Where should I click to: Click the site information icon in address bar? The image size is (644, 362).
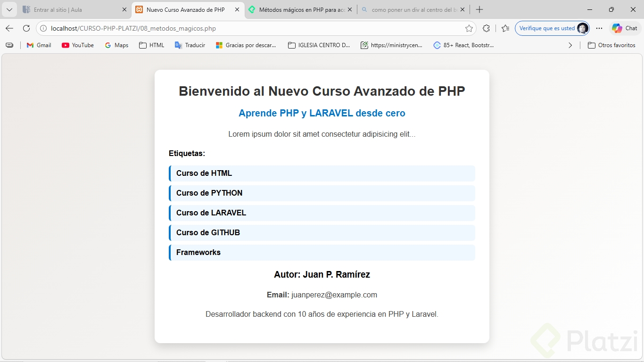[x=43, y=28]
